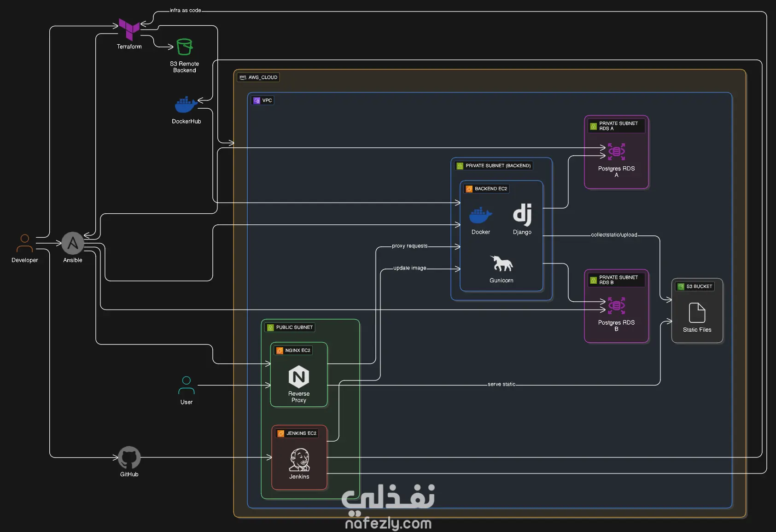The height and width of the screenshot is (532, 776).
Task: Select the 'proxy requests' connector label
Action: pyautogui.click(x=410, y=246)
